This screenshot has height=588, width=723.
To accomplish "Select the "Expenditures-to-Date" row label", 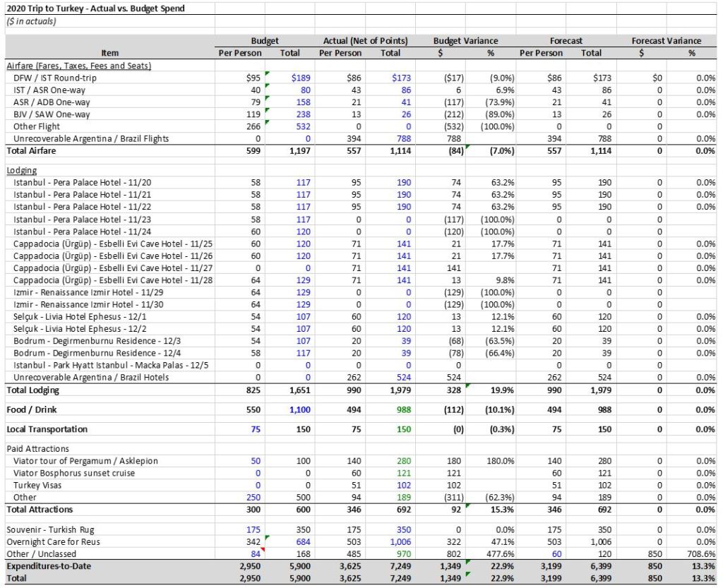I will [x=49, y=566].
